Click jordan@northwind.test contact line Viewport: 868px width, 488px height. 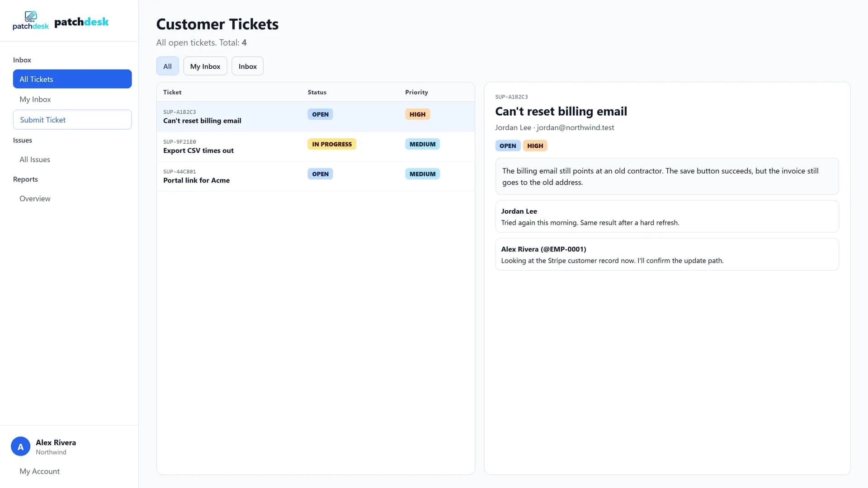tap(555, 127)
